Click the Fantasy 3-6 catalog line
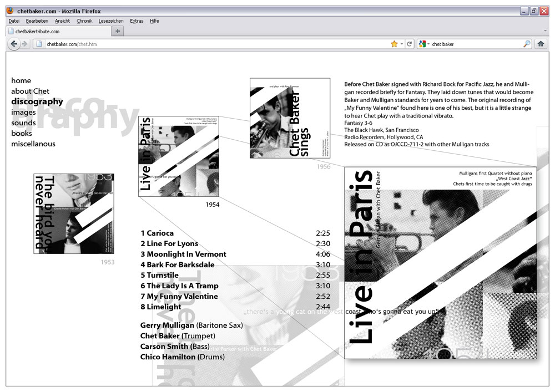The height and width of the screenshot is (392, 555). coord(358,123)
